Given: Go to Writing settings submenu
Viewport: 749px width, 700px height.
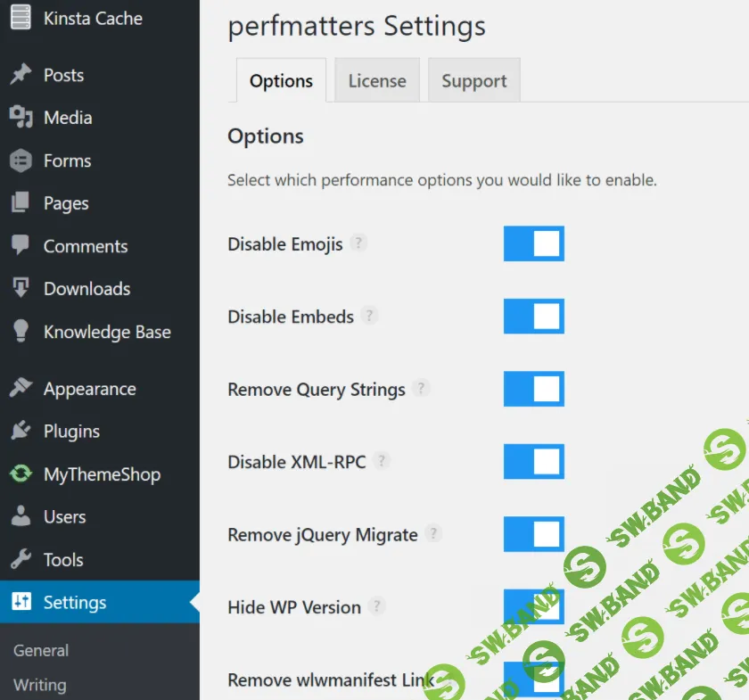Looking at the screenshot, I should pyautogui.click(x=40, y=685).
